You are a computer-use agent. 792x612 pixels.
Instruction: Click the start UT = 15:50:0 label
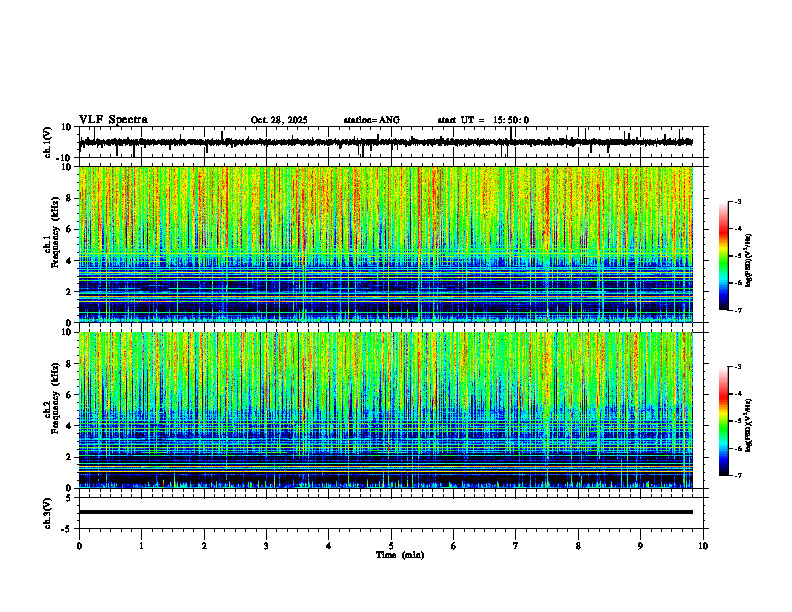tap(483, 120)
